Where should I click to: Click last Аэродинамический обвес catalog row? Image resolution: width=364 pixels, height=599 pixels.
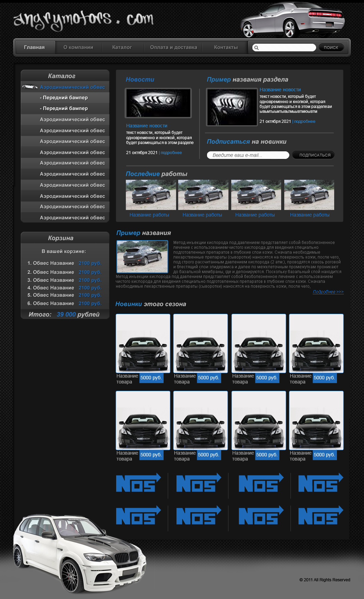click(x=65, y=218)
